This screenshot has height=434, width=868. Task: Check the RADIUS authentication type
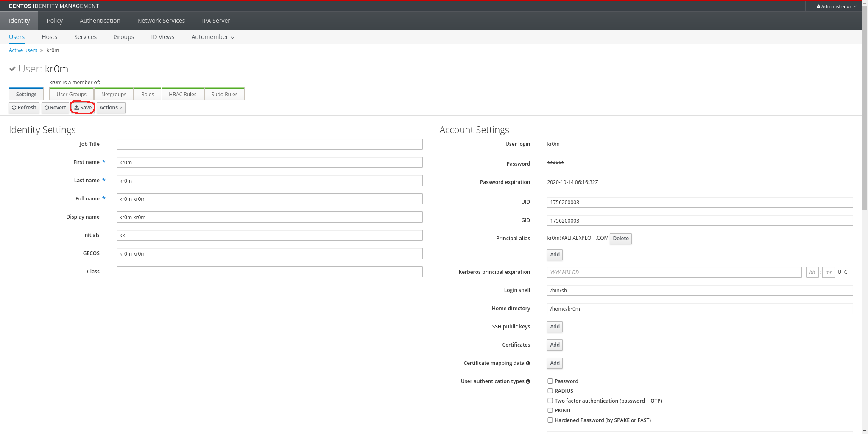(x=550, y=391)
